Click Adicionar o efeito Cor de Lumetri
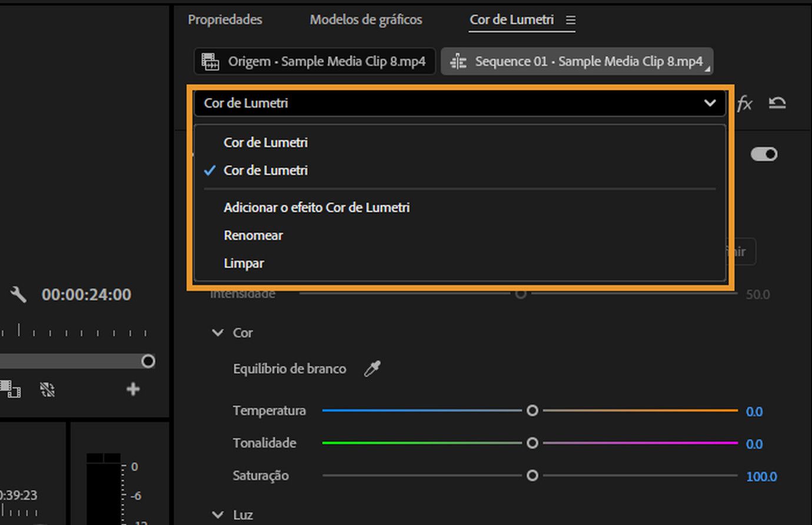Screen dimensions: 812x525 click(317, 207)
